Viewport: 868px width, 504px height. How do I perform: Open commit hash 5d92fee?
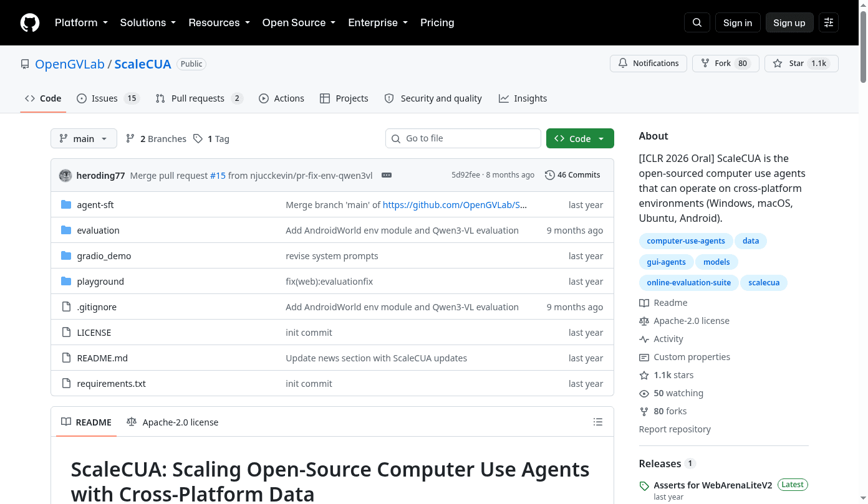(x=466, y=175)
